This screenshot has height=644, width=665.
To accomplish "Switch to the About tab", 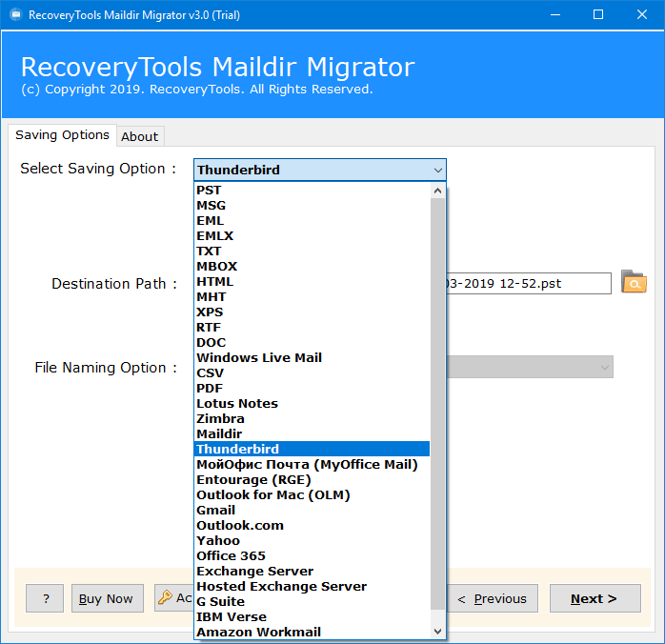I will click(x=139, y=136).
